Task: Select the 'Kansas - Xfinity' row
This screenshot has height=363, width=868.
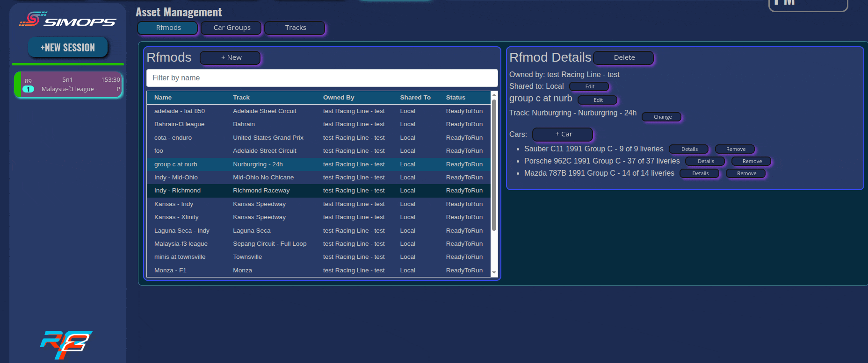Action: (x=318, y=217)
